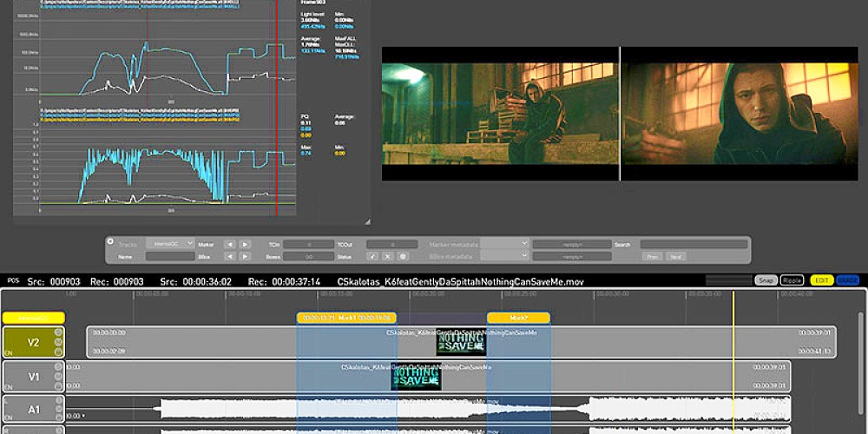The height and width of the screenshot is (434, 868).
Task: Click the TCOut timecode field
Action: tap(392, 244)
